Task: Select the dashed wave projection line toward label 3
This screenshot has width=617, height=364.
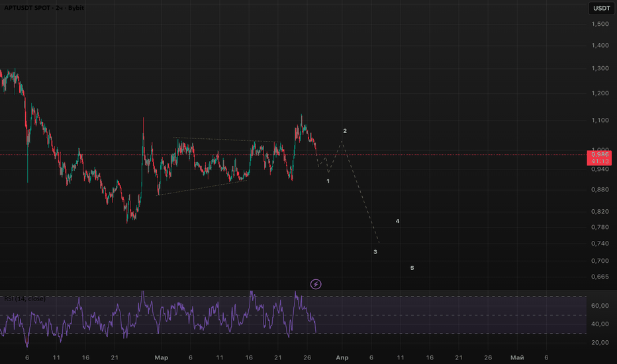Action: (x=361, y=193)
